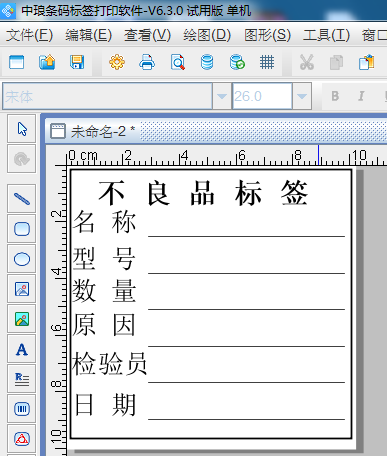Save the current label file

(x=77, y=62)
